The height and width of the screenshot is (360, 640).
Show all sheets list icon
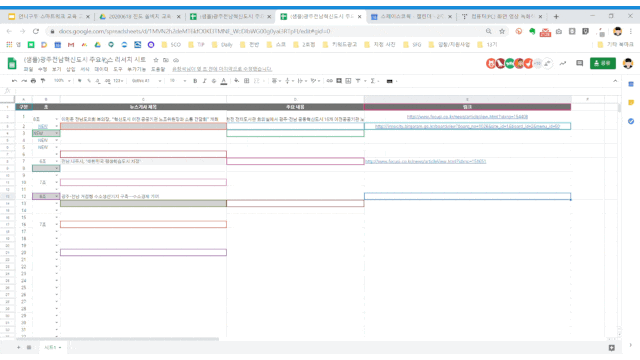[x=29, y=347]
